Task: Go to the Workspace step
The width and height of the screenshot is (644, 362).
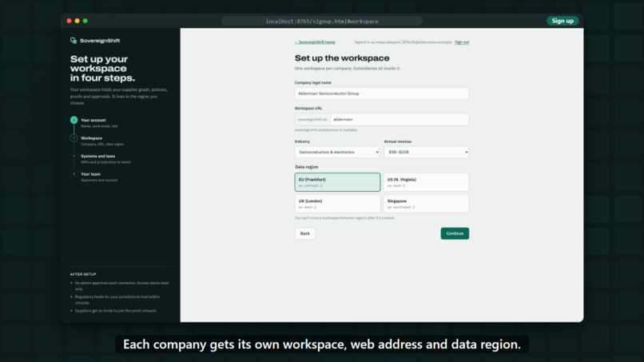Action: click(x=101, y=141)
